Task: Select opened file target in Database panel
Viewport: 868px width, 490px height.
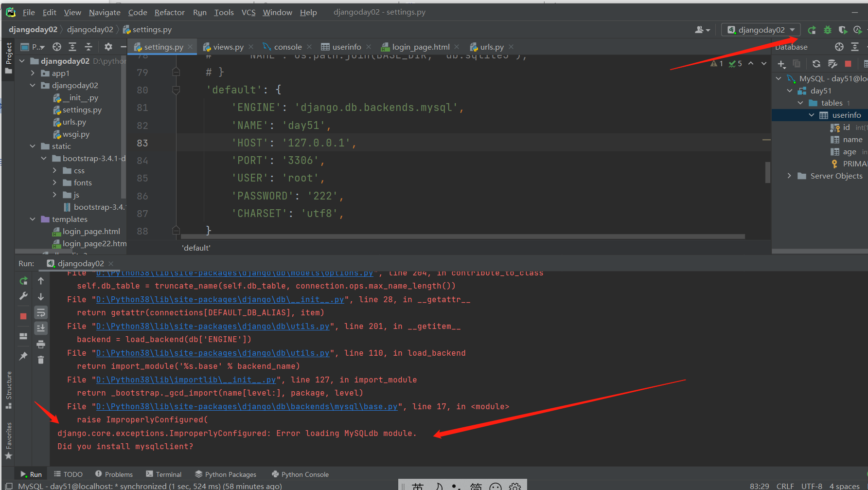Action: pyautogui.click(x=839, y=47)
